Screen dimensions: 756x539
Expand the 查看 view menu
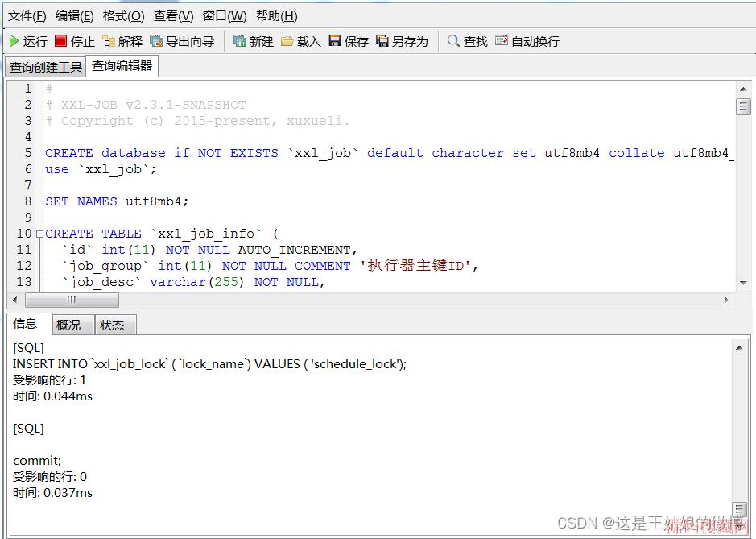point(174,15)
